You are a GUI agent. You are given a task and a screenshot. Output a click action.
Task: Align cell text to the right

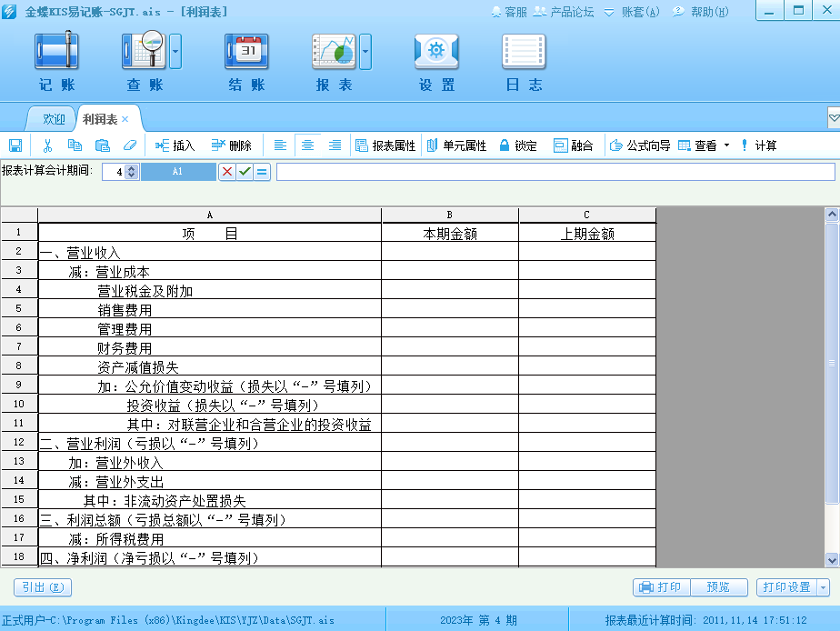[335, 145]
